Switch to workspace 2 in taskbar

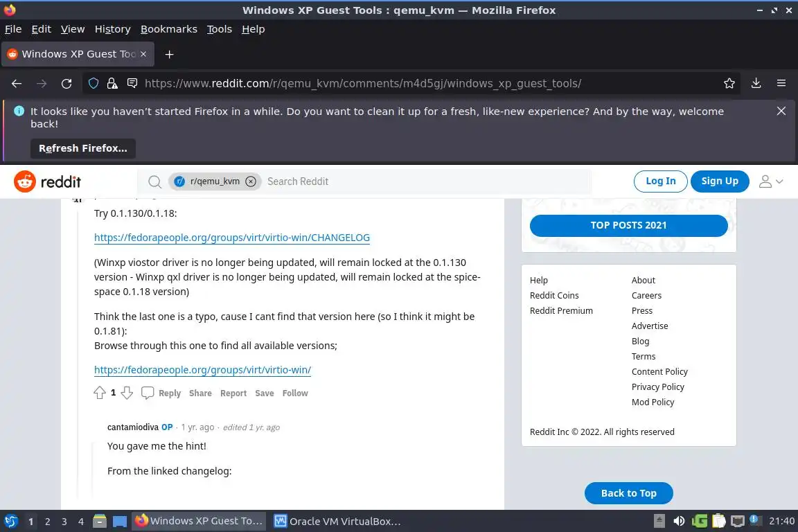47,522
